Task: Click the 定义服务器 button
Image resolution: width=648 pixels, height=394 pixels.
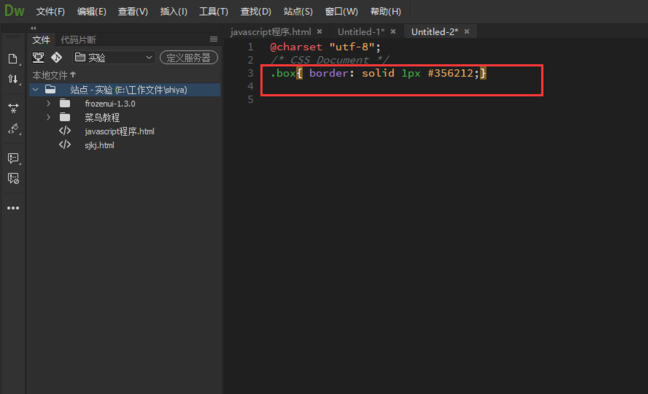Action: coord(189,57)
